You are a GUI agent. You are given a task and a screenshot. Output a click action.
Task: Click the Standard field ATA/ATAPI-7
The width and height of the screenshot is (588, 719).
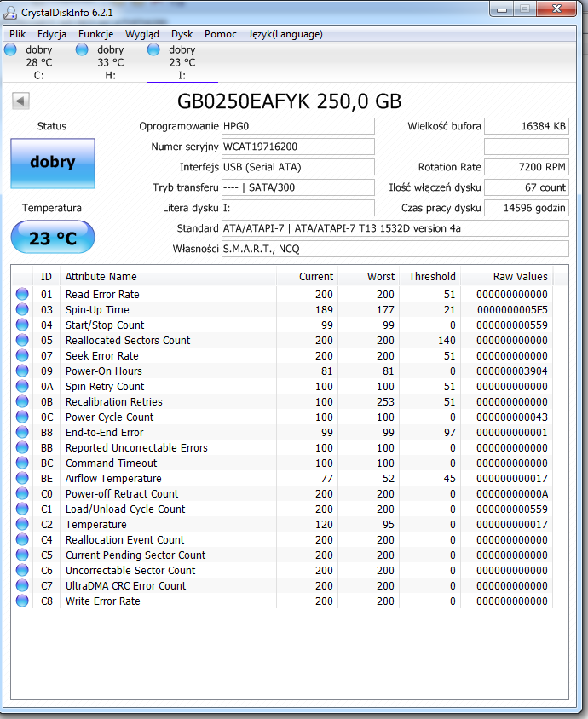pos(395,228)
